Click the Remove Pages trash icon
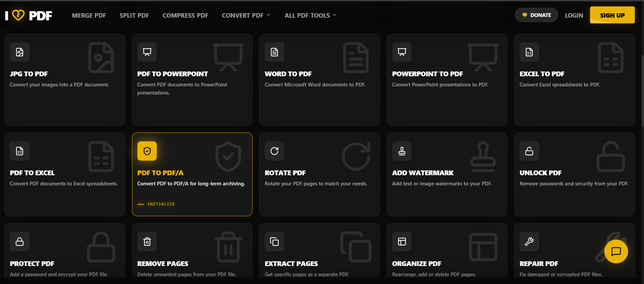644x284 pixels. (x=147, y=242)
